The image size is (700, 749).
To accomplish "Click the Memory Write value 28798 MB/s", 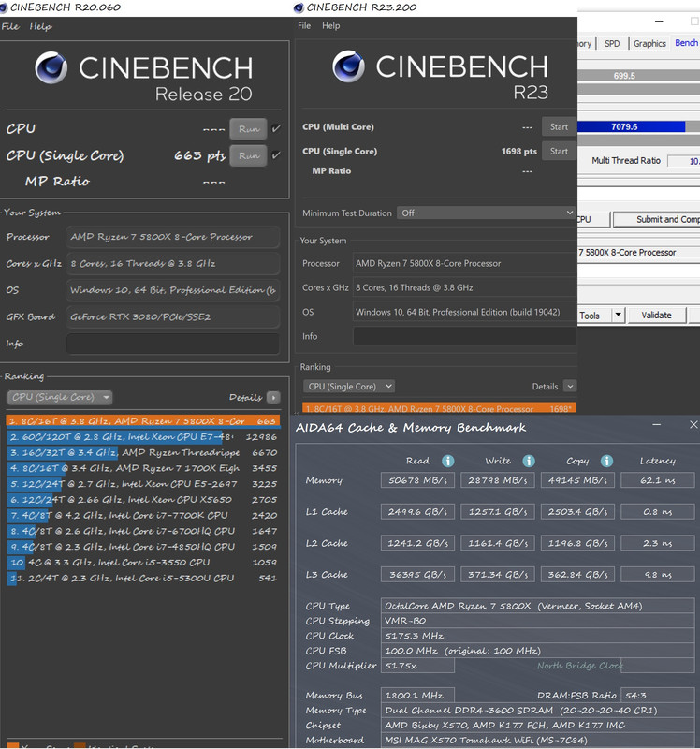I will (x=498, y=480).
